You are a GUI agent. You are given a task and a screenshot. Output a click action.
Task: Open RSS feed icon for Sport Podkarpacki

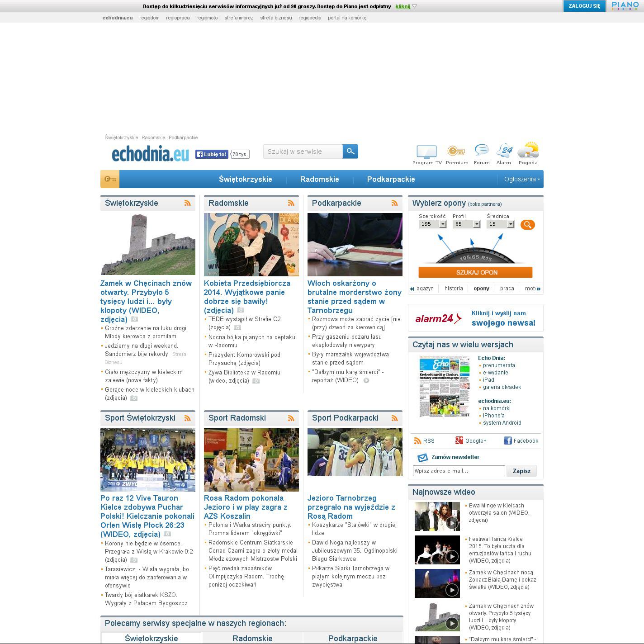pyautogui.click(x=394, y=418)
